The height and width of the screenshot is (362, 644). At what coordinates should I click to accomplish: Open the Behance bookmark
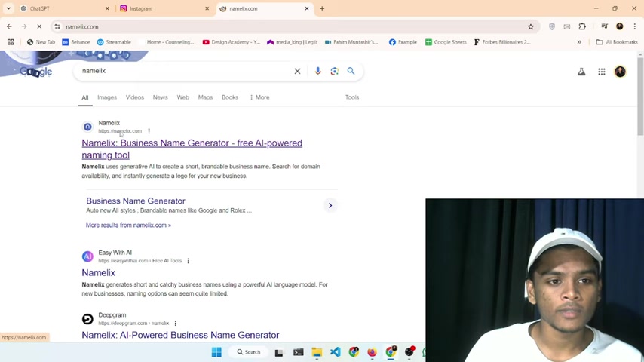76,42
